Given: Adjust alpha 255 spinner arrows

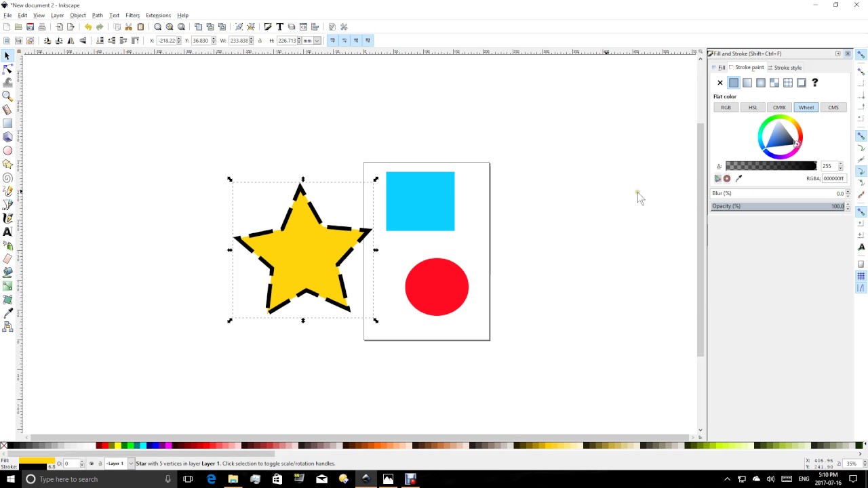Looking at the screenshot, I should 841,166.
